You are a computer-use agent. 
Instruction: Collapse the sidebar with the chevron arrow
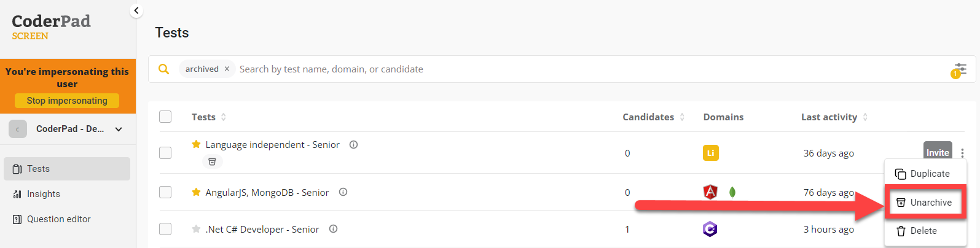click(x=136, y=10)
